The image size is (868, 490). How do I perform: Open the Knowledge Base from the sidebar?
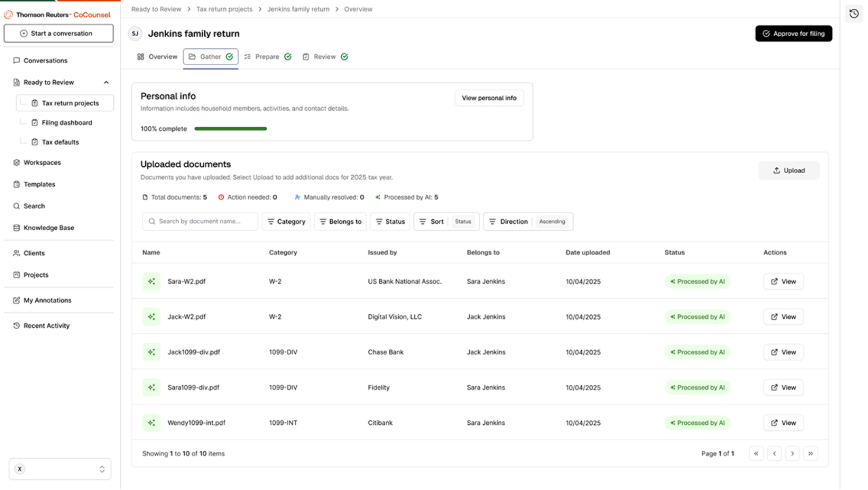point(16,227)
